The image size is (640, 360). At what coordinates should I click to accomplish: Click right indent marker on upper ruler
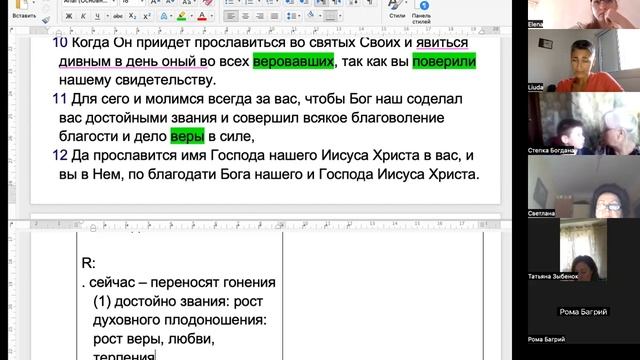[482, 31]
